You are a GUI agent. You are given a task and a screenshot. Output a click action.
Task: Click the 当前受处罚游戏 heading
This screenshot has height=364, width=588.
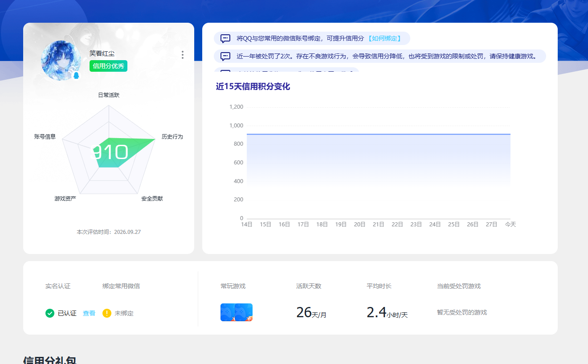click(x=459, y=286)
